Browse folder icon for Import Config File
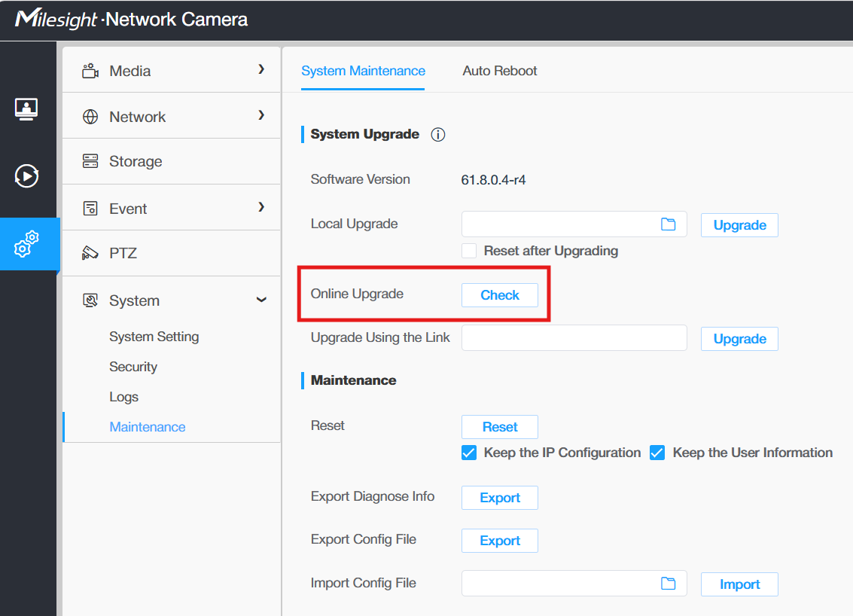Viewport: 853px width, 616px height. point(668,584)
